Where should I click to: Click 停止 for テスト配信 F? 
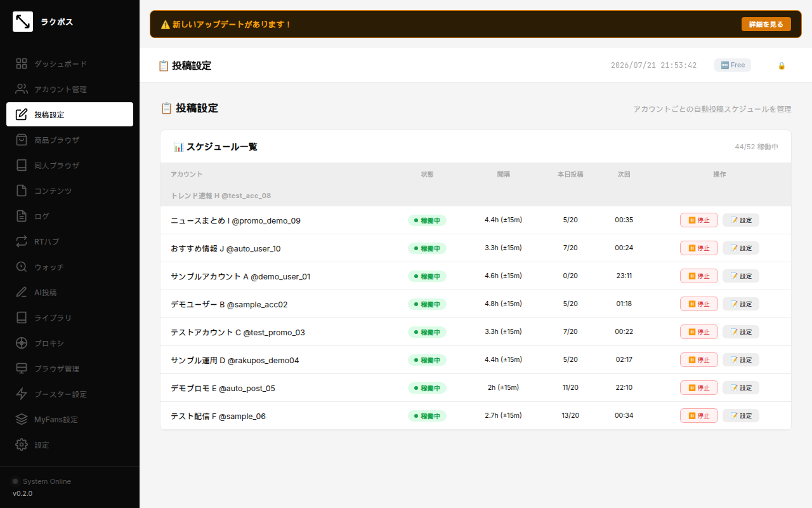[x=699, y=415]
